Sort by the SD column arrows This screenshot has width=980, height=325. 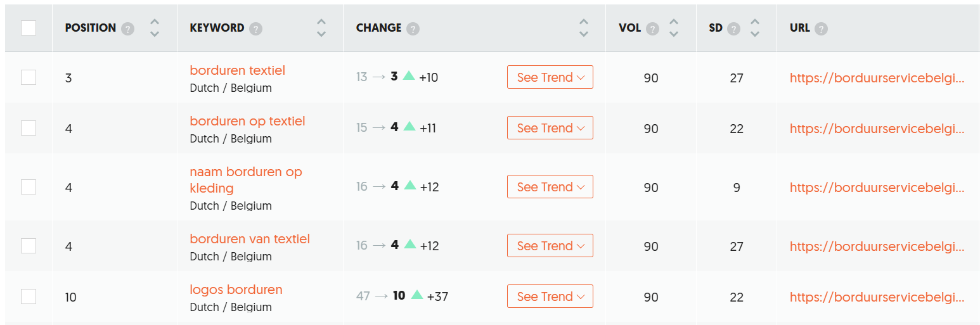click(x=754, y=28)
